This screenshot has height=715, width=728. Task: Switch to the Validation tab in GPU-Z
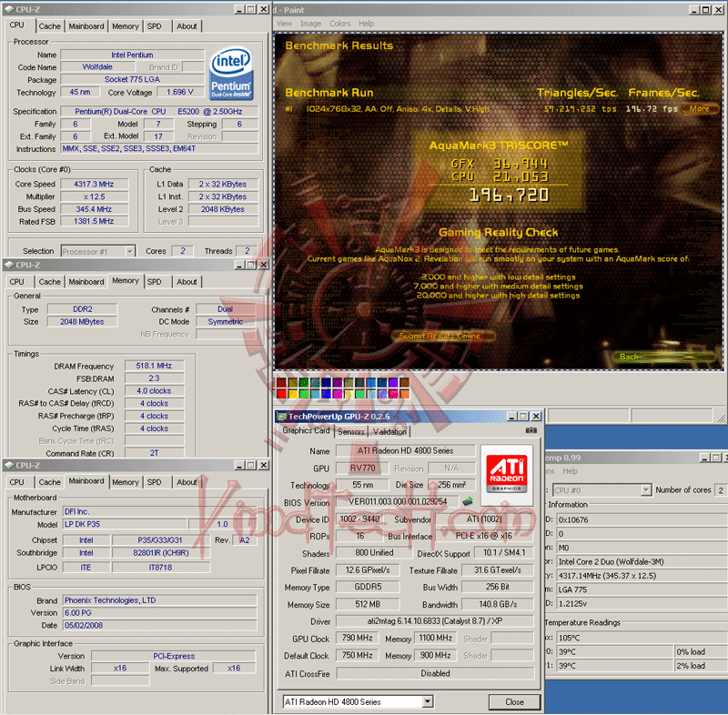(x=389, y=431)
